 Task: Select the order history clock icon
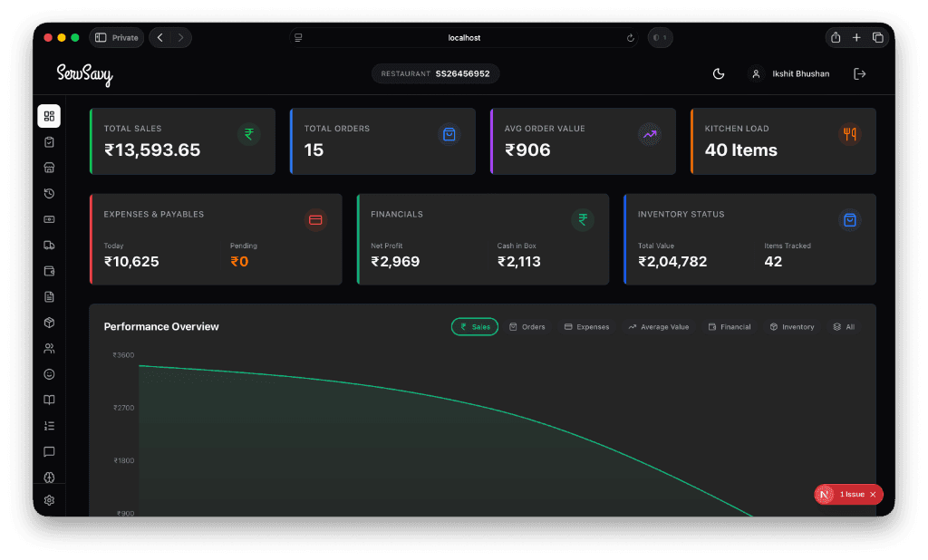pyautogui.click(x=49, y=193)
